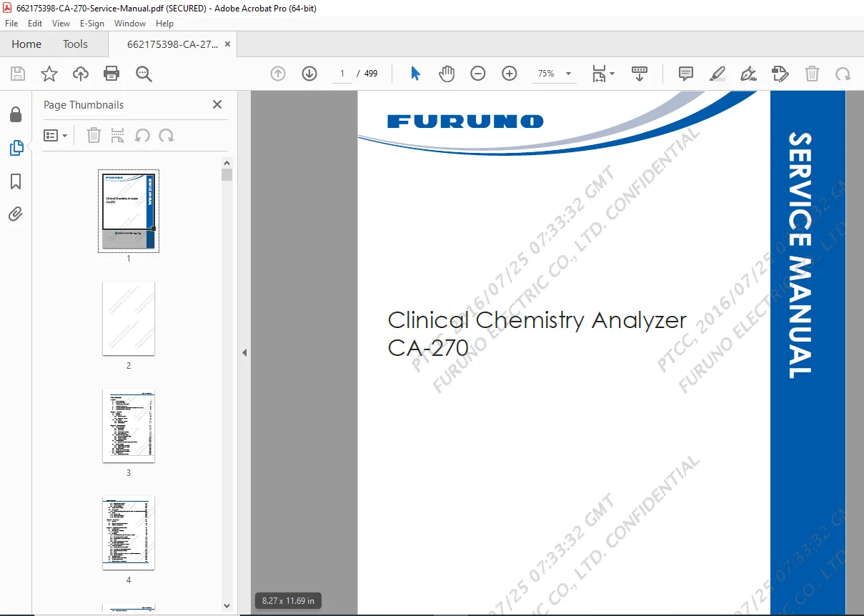Click thumbnail scrollbar down arrow
Screen dimensions: 864x616
coord(227,606)
